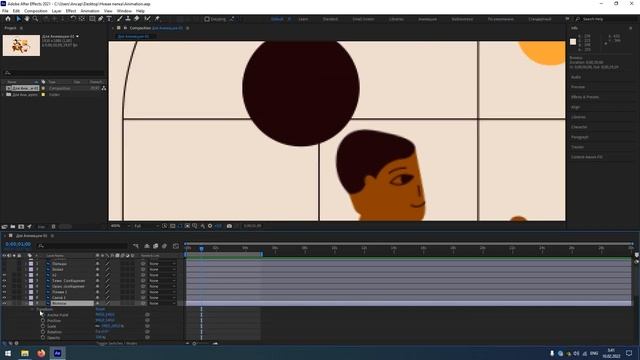Click Reset link next to Transform
Viewport: 640px width, 360px height.
point(100,309)
